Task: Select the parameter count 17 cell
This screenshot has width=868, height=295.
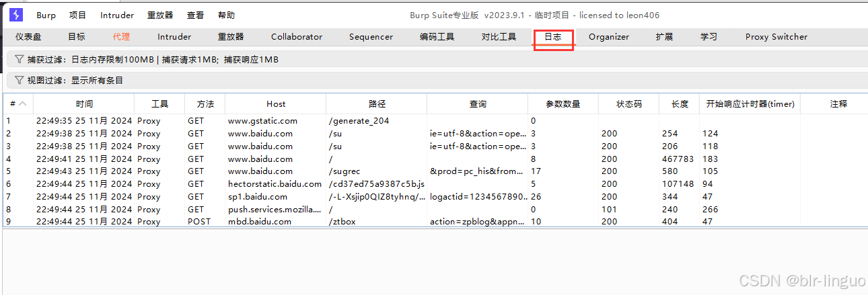Action: click(563, 171)
